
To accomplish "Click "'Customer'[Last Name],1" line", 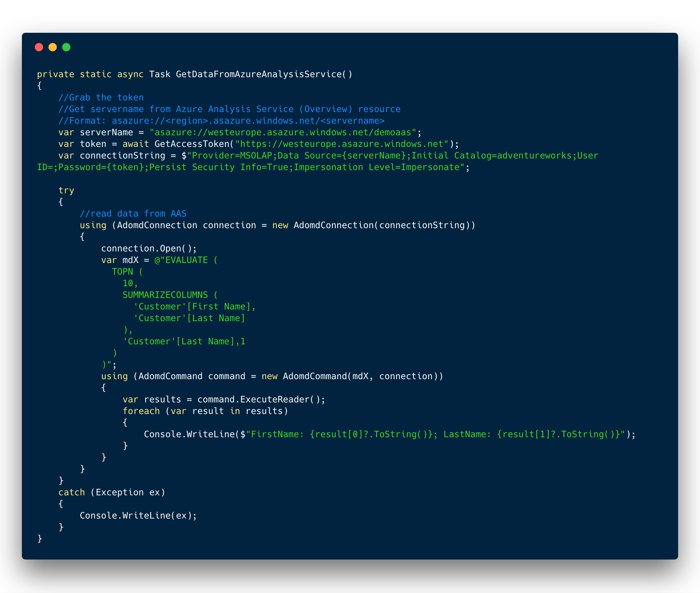I will (x=184, y=341).
